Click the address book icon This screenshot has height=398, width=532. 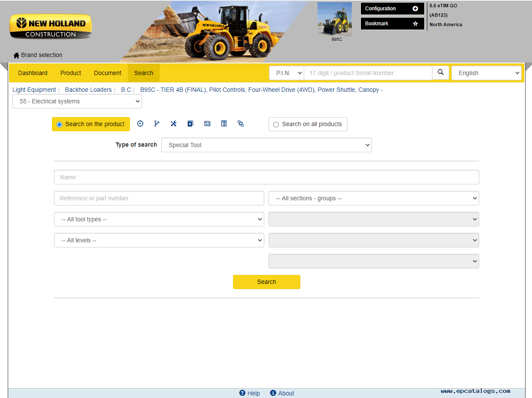[x=190, y=124]
